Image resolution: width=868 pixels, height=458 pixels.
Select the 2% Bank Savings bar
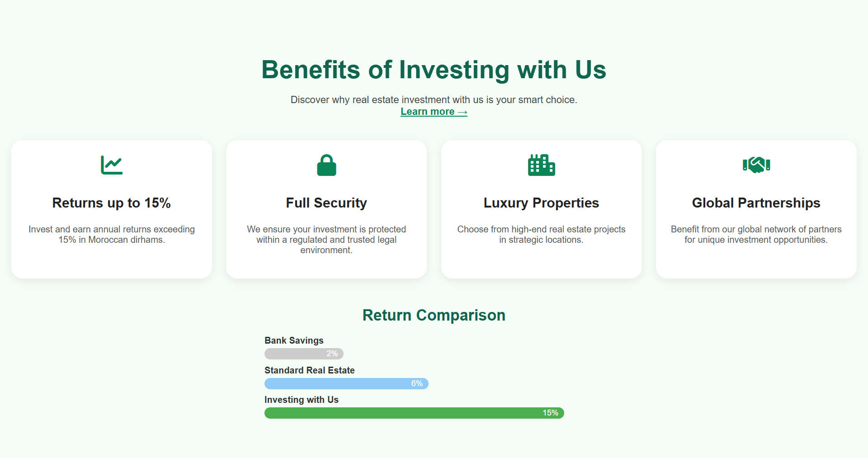[x=304, y=354]
